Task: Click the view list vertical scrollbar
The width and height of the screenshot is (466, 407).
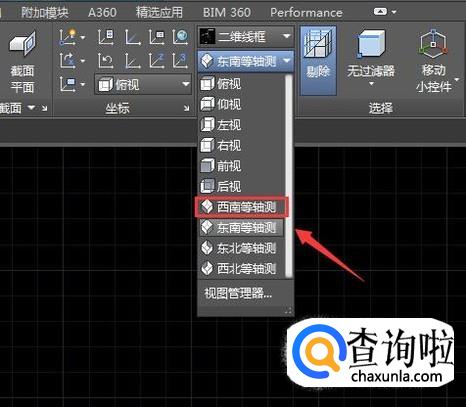Action: [289, 175]
